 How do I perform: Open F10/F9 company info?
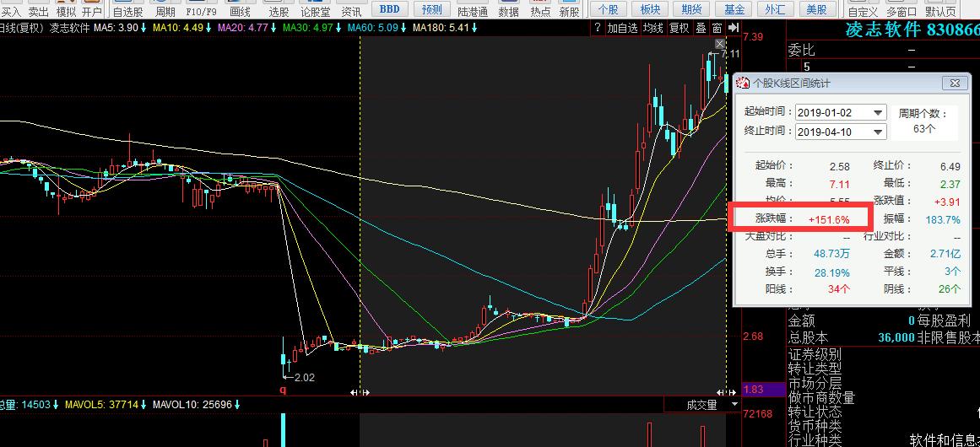click(201, 11)
